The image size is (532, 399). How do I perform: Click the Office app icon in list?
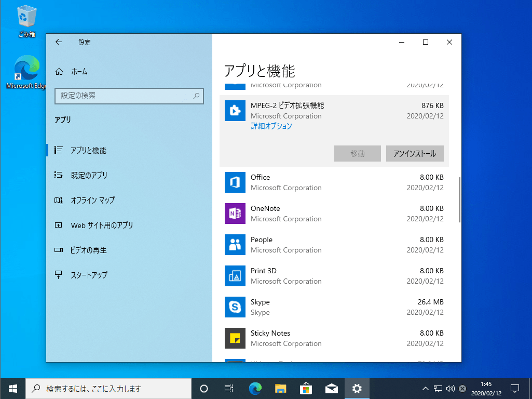235,182
